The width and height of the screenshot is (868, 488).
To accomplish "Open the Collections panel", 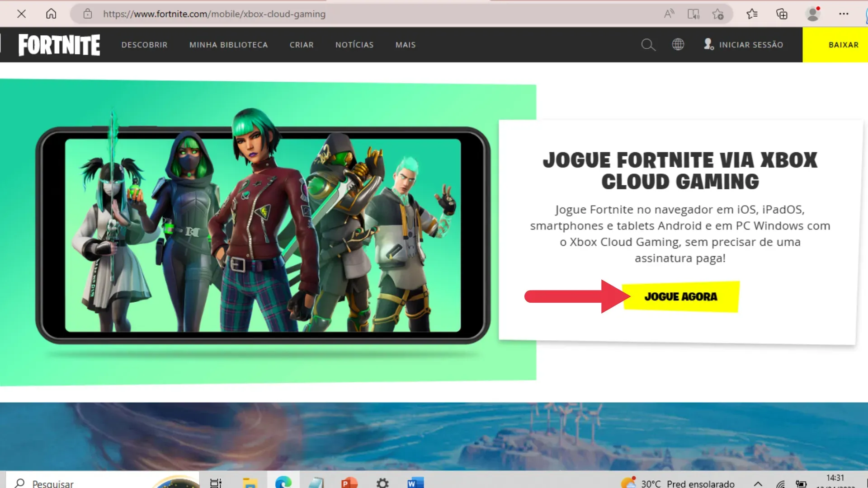I will click(x=782, y=14).
